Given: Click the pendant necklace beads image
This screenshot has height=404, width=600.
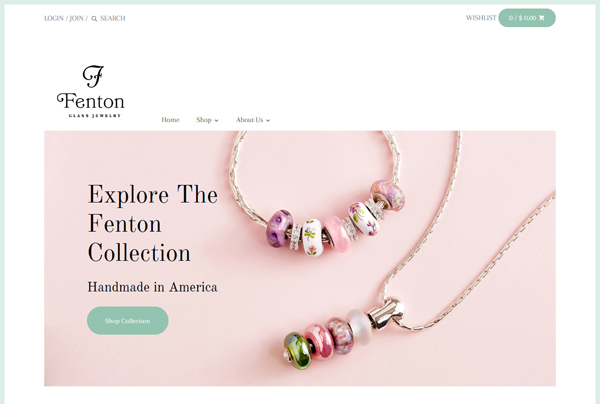Looking at the screenshot, I should (x=344, y=331).
